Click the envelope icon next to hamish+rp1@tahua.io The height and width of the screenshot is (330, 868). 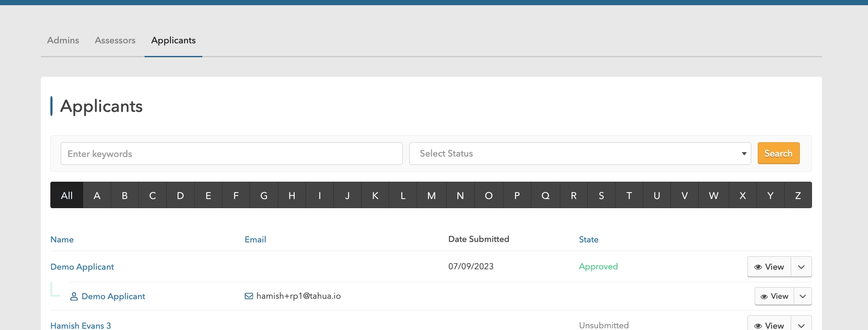[x=249, y=296]
